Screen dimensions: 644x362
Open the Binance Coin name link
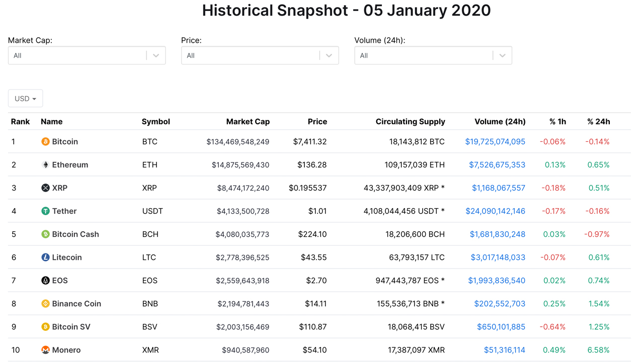click(x=76, y=304)
